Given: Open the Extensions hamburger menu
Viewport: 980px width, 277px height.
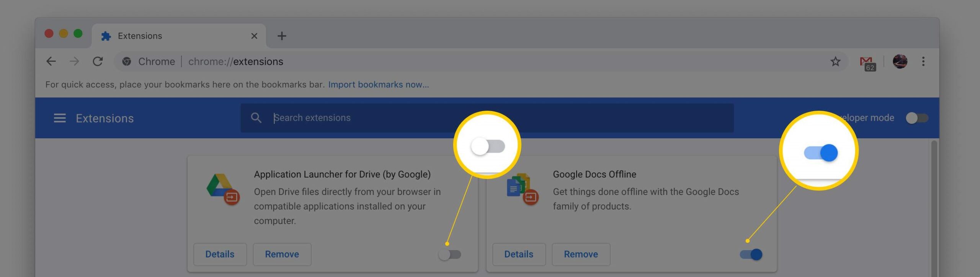Looking at the screenshot, I should [60, 118].
